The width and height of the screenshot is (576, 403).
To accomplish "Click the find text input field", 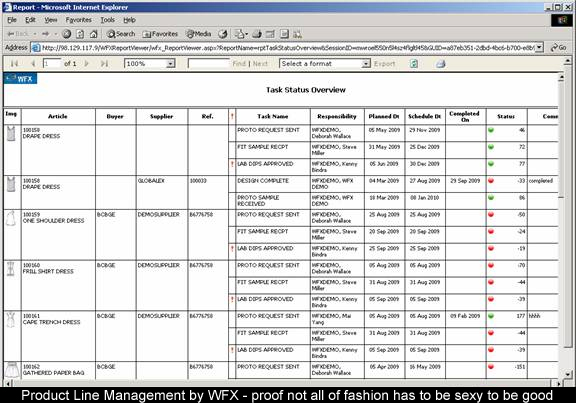I will [209, 64].
